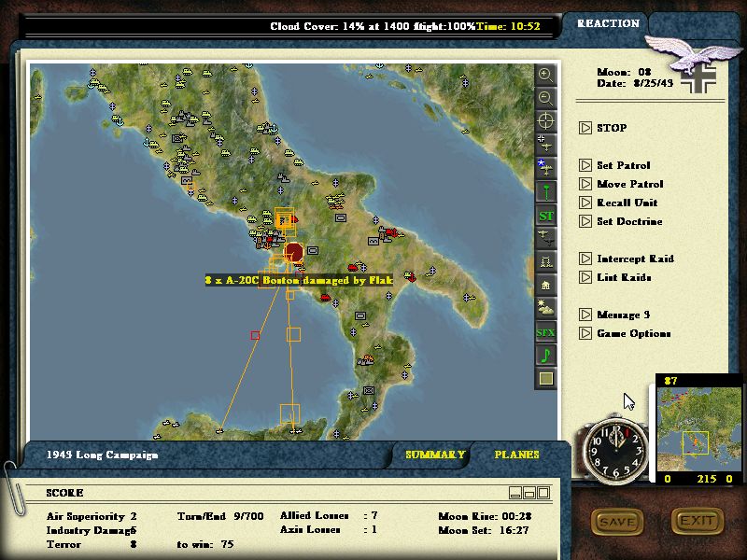Click the Moon Set 16:27 text
747x560 pixels.
point(483,530)
